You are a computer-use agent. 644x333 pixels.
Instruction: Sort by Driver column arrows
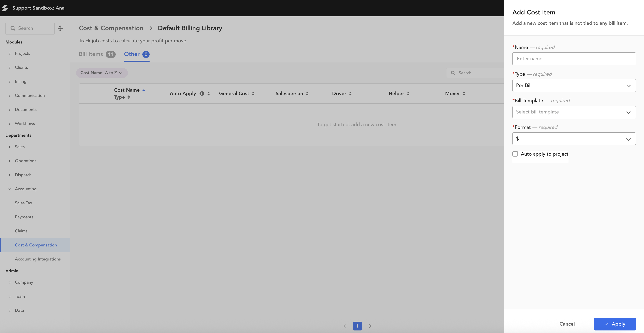(x=350, y=94)
